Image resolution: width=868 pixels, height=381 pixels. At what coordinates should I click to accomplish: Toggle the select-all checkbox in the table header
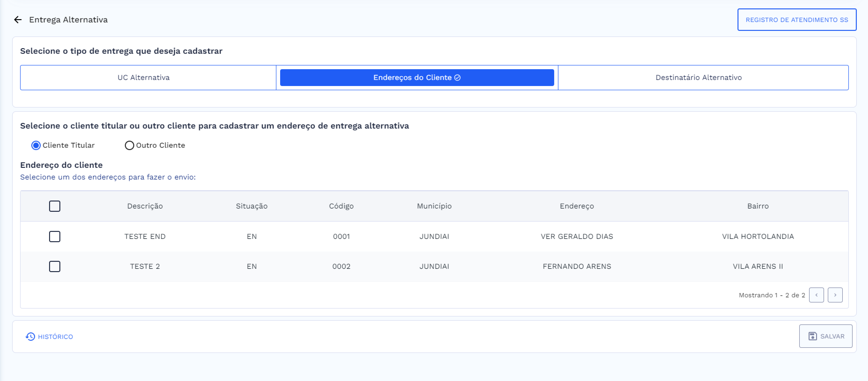point(54,206)
